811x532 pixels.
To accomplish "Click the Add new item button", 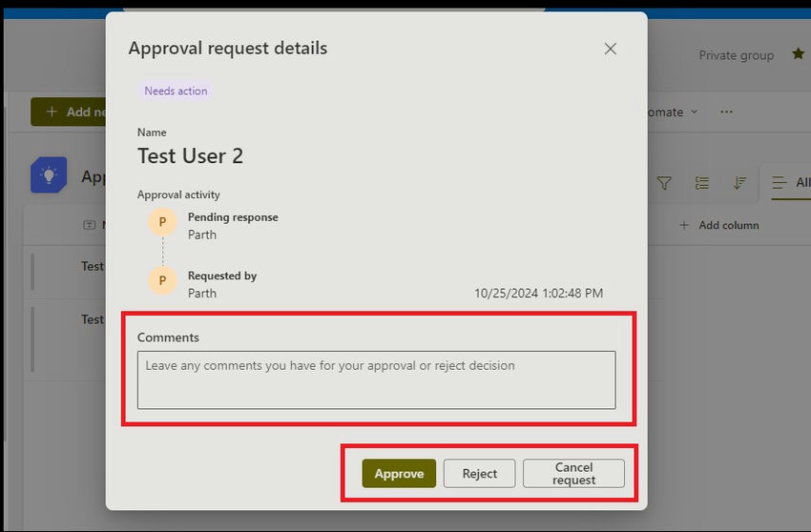I will coord(69,112).
